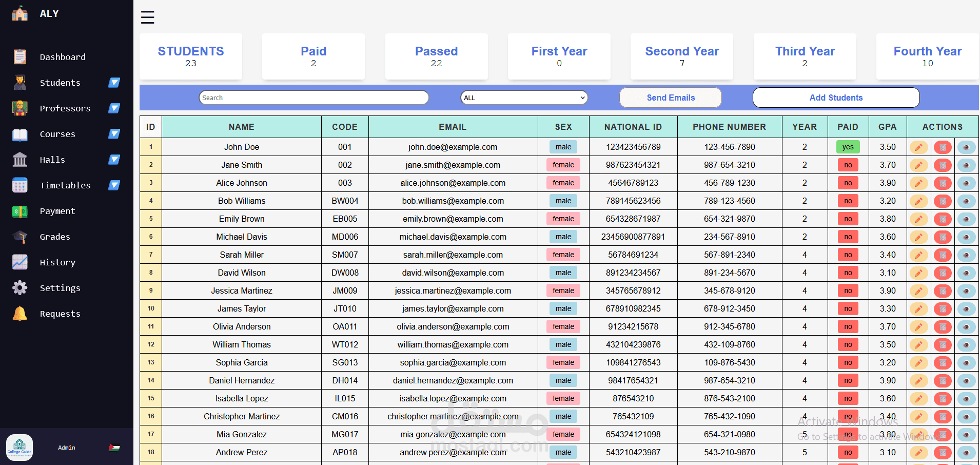Click john.doe@example.com email cell
Image resolution: width=980 pixels, height=465 pixels.
(453, 147)
